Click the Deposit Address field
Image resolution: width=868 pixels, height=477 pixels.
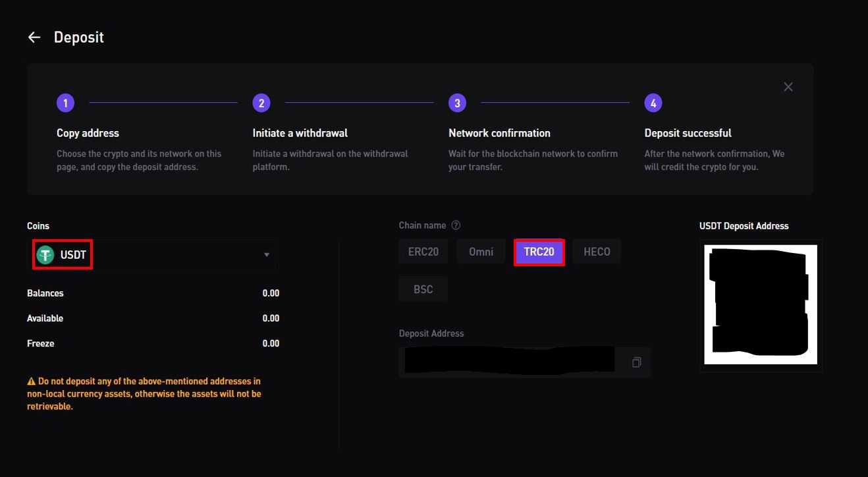pyautogui.click(x=524, y=362)
